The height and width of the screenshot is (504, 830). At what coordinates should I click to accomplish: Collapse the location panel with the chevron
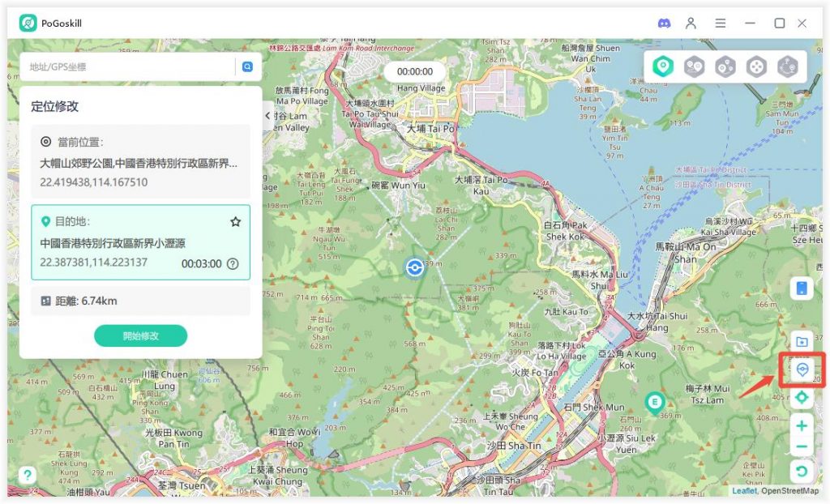(x=268, y=116)
